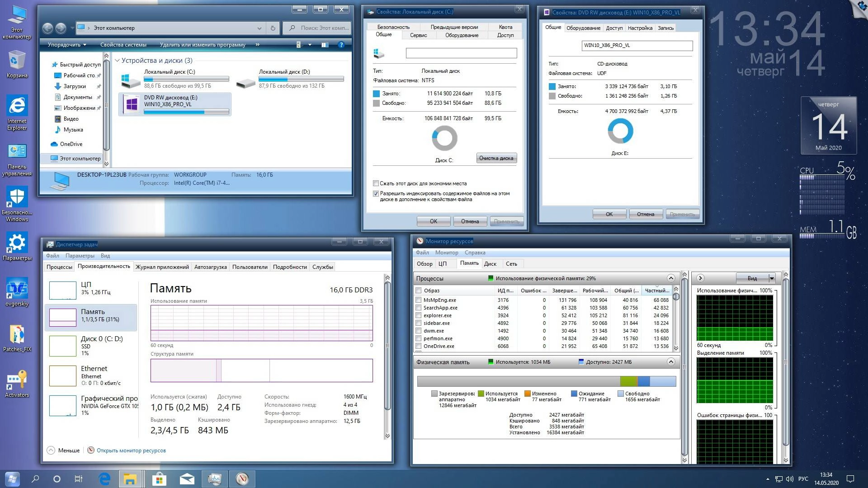Screen dimensions: 868x488
Task: Switch to the Сервис tab in disk properties
Action: (418, 35)
